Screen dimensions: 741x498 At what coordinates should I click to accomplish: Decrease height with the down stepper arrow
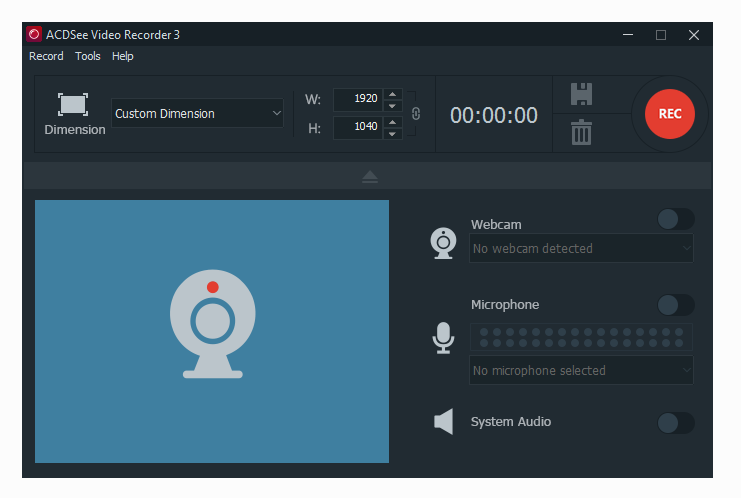click(x=392, y=134)
